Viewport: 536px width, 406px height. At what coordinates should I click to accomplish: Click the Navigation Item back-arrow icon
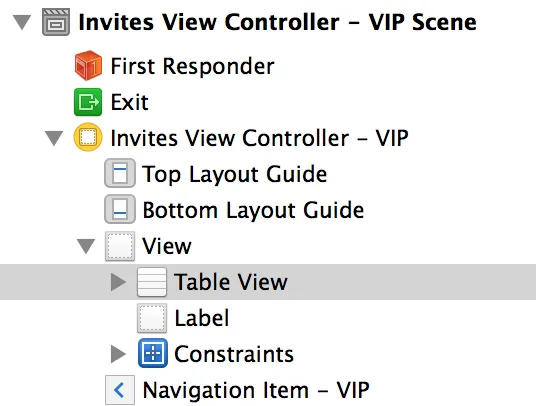pyautogui.click(x=120, y=390)
